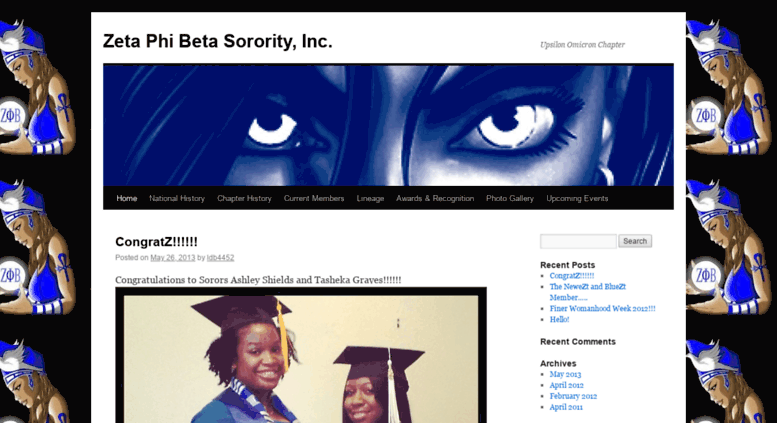Click the Search button
The width and height of the screenshot is (777, 423).
click(x=635, y=241)
